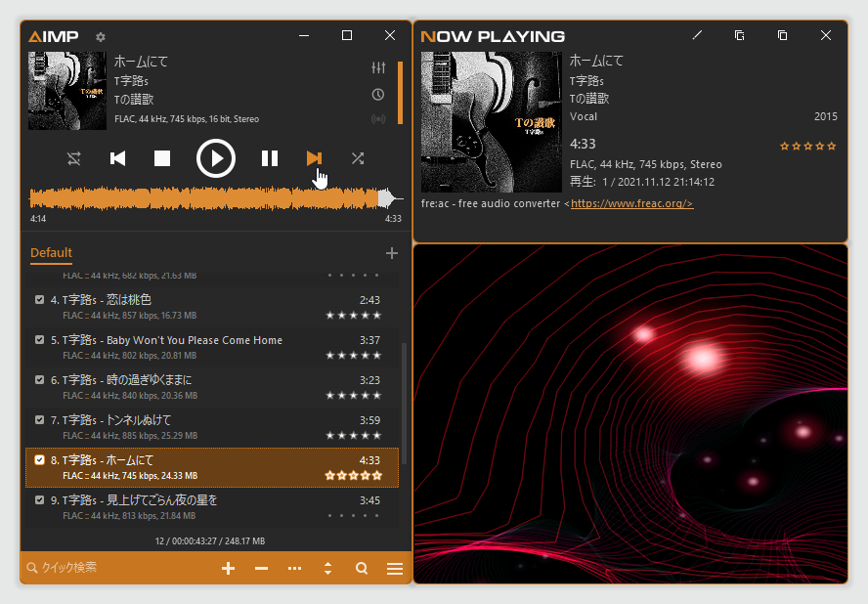Select track 6. T字路s - 時の過ぎゆくままに
868x604 pixels.
tap(212, 388)
